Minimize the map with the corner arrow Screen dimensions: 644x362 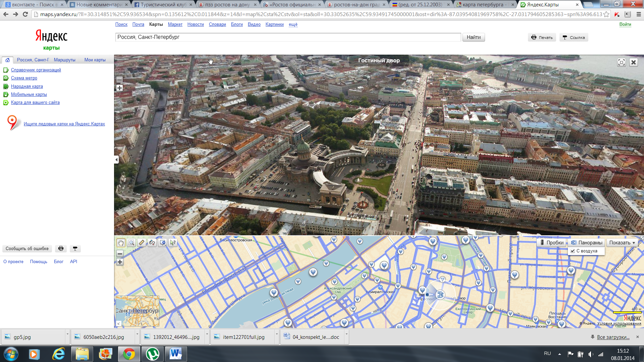click(642, 238)
